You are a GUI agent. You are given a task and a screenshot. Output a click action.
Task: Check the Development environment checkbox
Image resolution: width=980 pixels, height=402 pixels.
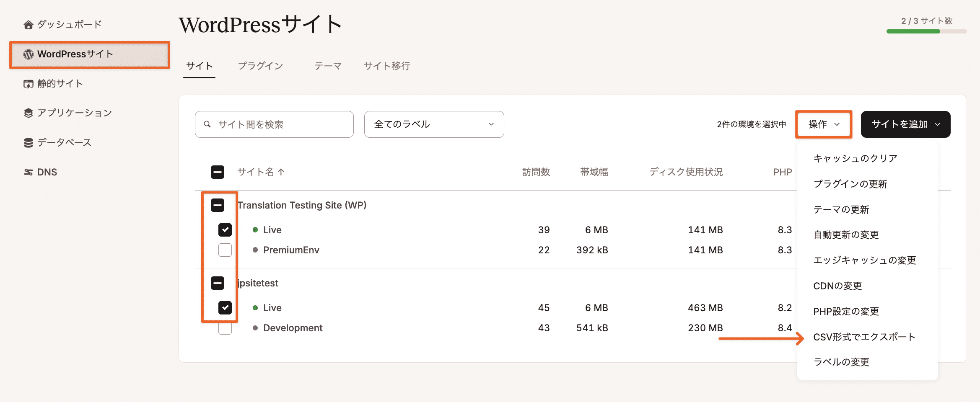pos(225,328)
